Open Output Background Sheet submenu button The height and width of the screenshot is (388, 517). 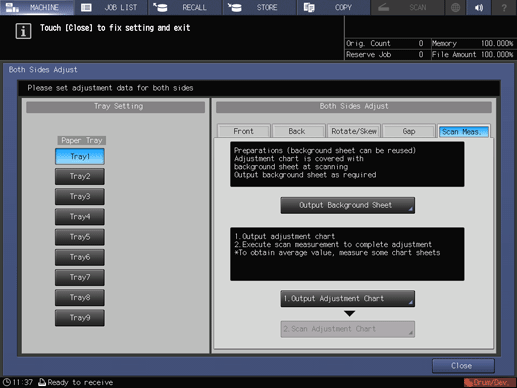click(348, 205)
